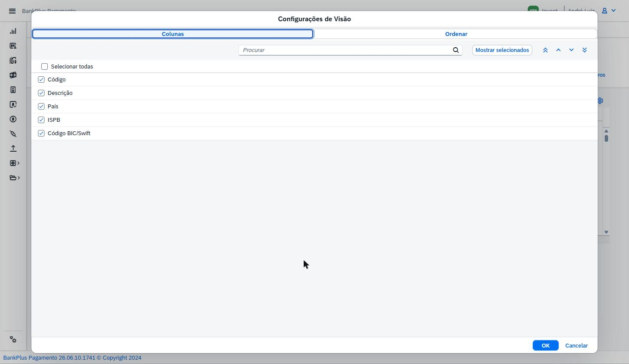The image size is (629, 364).
Task: Switch to the Ordenar tab
Action: 456,34
